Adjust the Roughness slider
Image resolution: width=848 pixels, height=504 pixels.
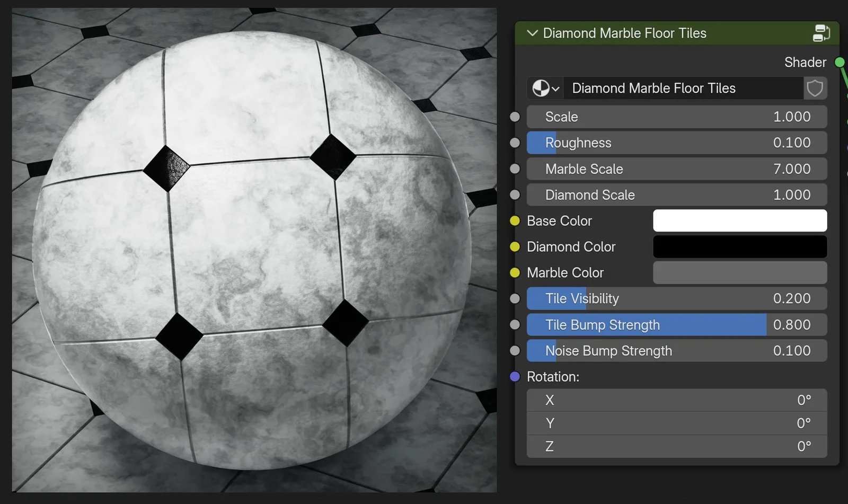click(676, 143)
